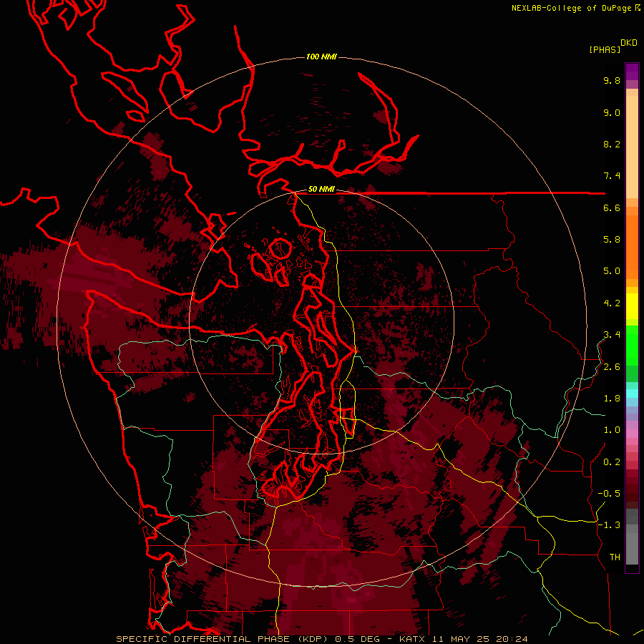Click the 5.0 legend scale value
Screen dimensions: 644x644
[612, 271]
